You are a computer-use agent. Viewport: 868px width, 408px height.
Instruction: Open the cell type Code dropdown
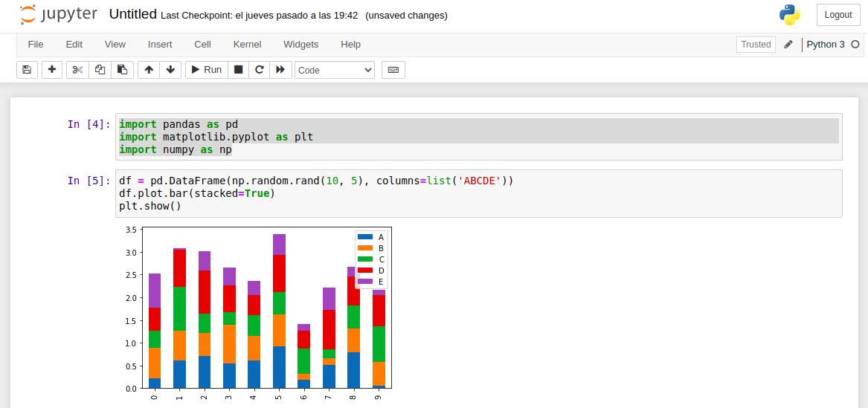click(335, 70)
